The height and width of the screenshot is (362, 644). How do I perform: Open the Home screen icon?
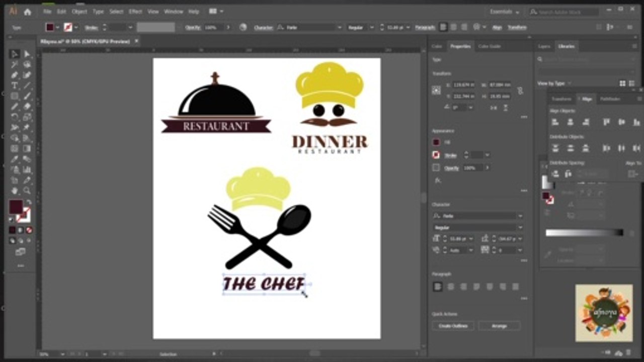pos(28,11)
